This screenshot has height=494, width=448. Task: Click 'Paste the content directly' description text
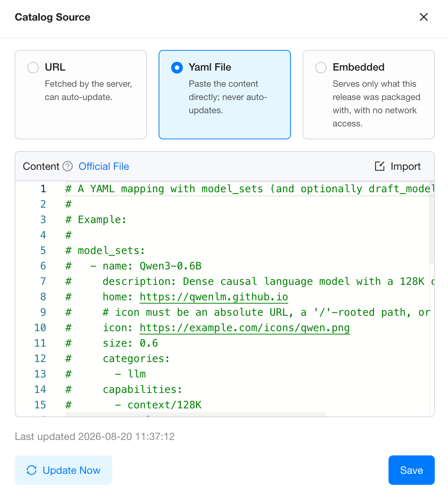coord(228,97)
